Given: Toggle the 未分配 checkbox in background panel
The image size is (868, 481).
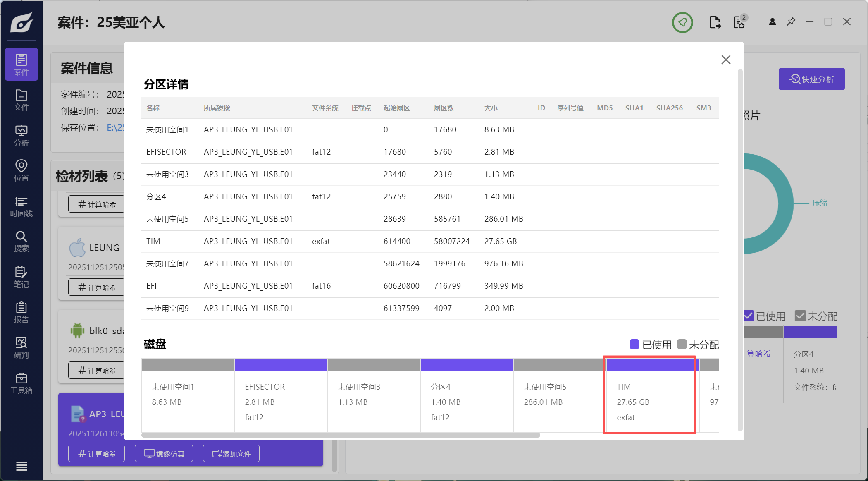Looking at the screenshot, I should (x=800, y=316).
